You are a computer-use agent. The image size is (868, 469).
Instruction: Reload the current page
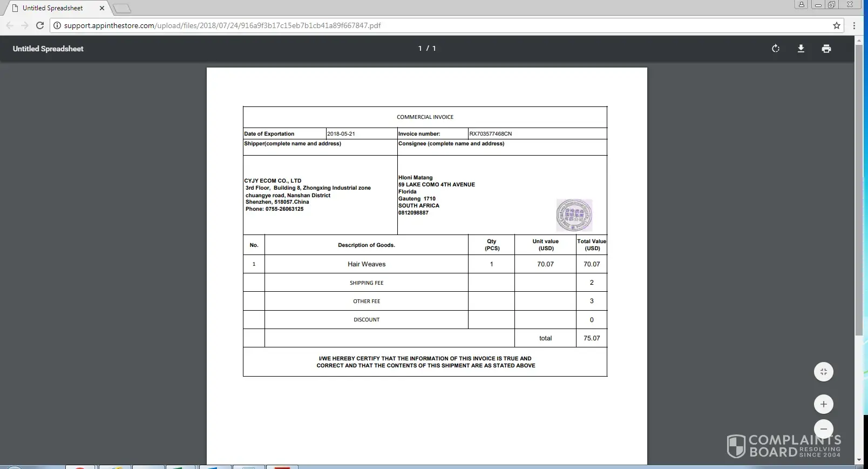(40, 25)
